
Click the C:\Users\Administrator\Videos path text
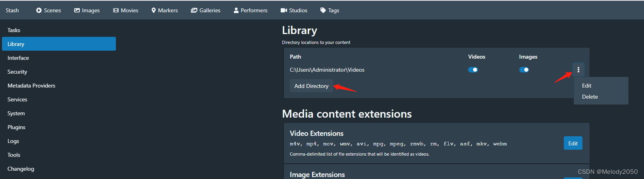(327, 70)
